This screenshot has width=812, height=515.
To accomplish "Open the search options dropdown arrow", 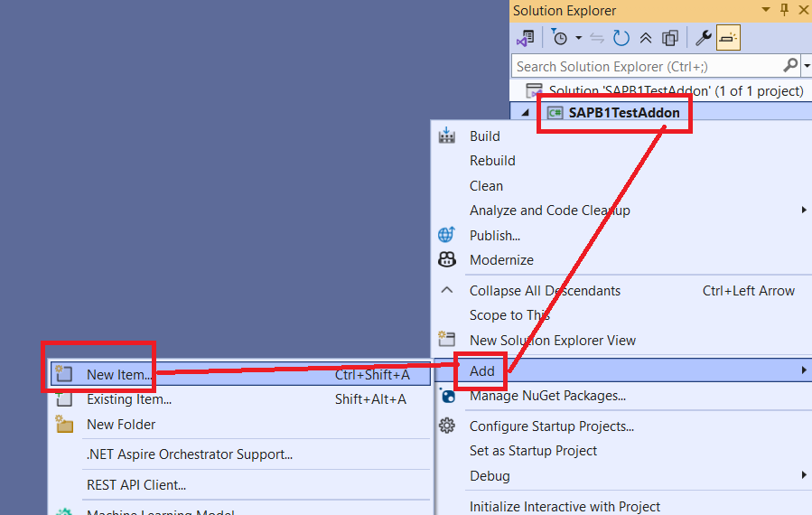I will (806, 66).
